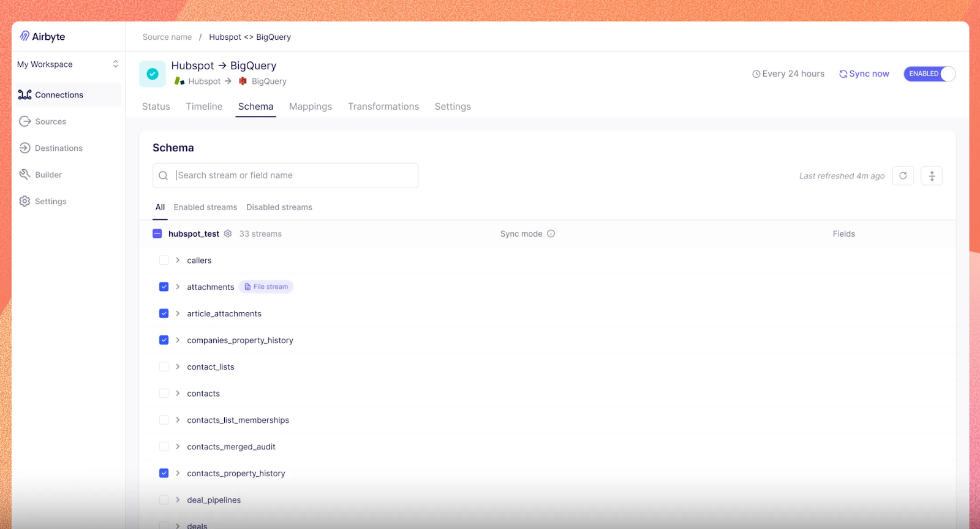Viewport: 980px width, 529px height.
Task: Click the Last refreshed 4m ago text
Action: pos(842,176)
